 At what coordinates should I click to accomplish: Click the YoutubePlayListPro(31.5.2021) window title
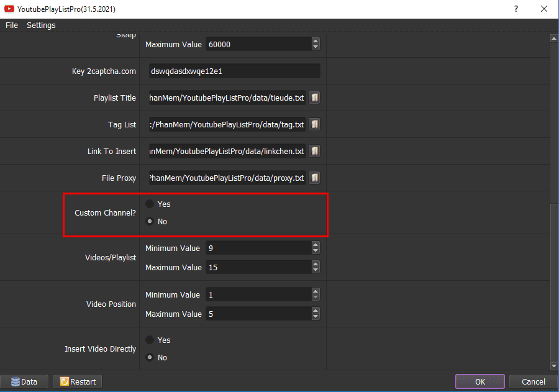pos(66,9)
